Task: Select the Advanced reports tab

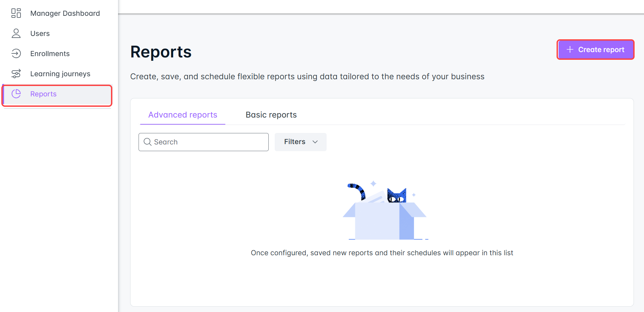Action: 183,115
